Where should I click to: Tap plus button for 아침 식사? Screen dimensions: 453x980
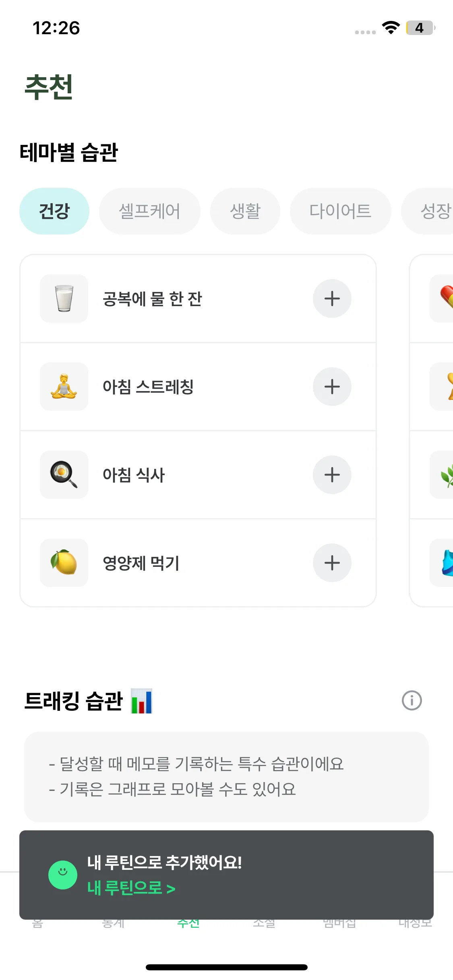tap(332, 475)
